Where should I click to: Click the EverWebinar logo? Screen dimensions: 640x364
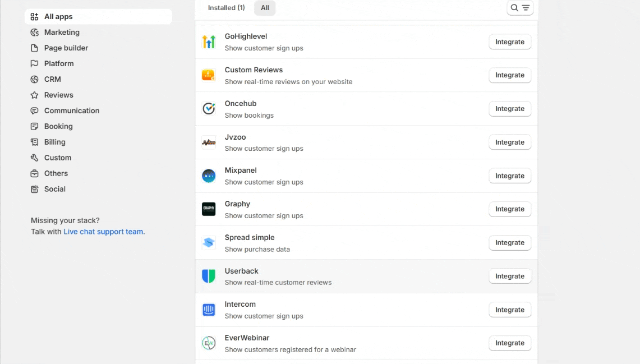pos(209,343)
